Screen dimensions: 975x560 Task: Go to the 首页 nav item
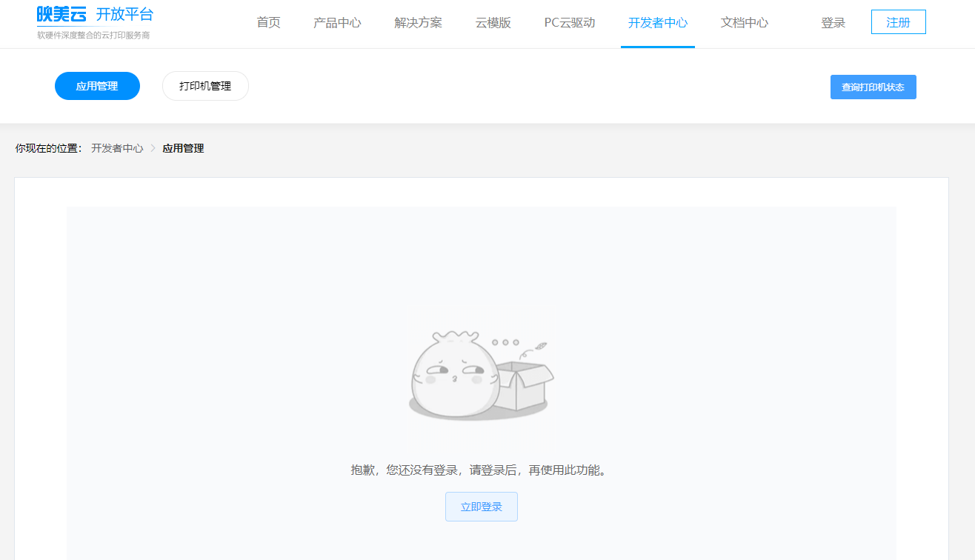point(268,23)
